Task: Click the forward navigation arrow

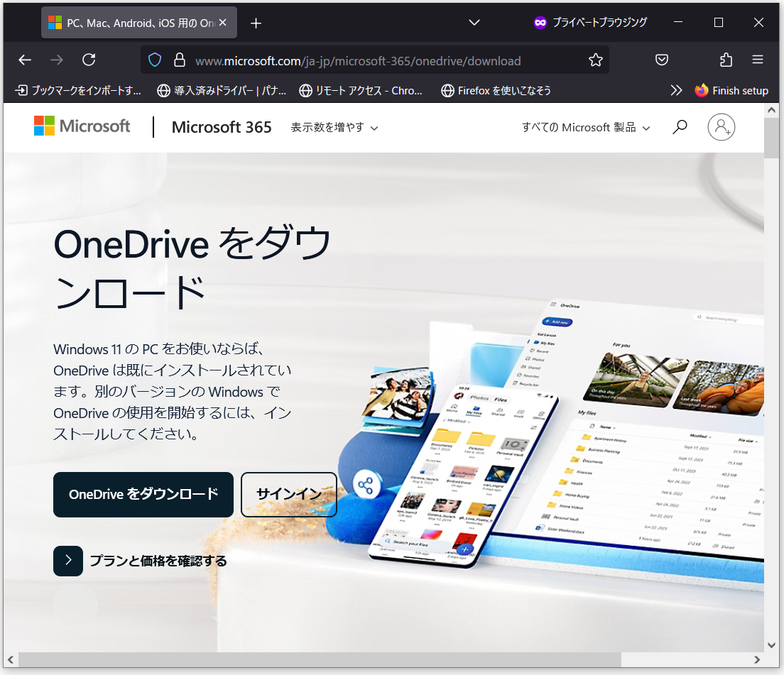Action: click(57, 60)
